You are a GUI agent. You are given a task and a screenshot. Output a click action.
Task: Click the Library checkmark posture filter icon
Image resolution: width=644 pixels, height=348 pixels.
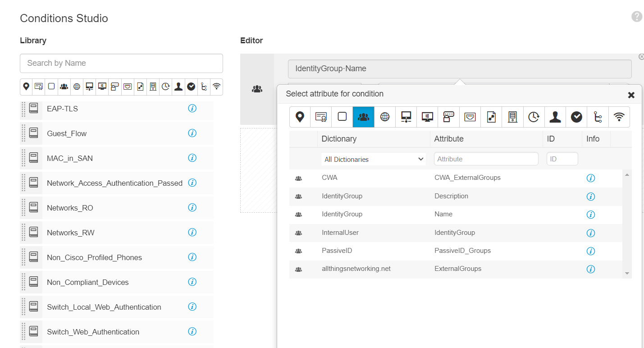click(191, 87)
